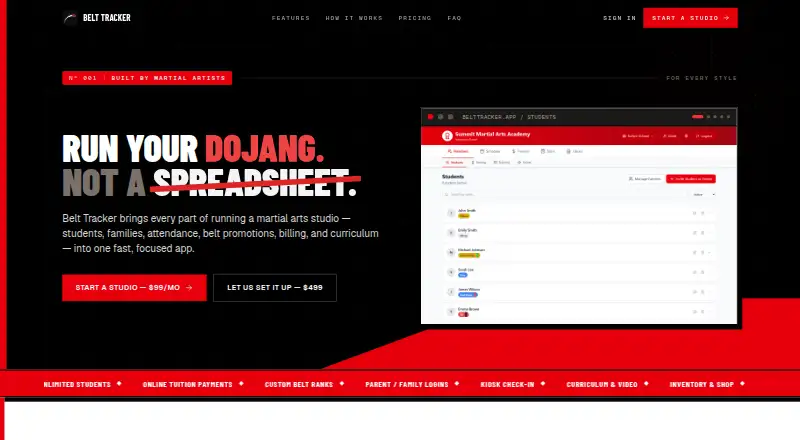The width and height of the screenshot is (800, 440).
Task: Go to How It Works section
Action: coord(354,18)
